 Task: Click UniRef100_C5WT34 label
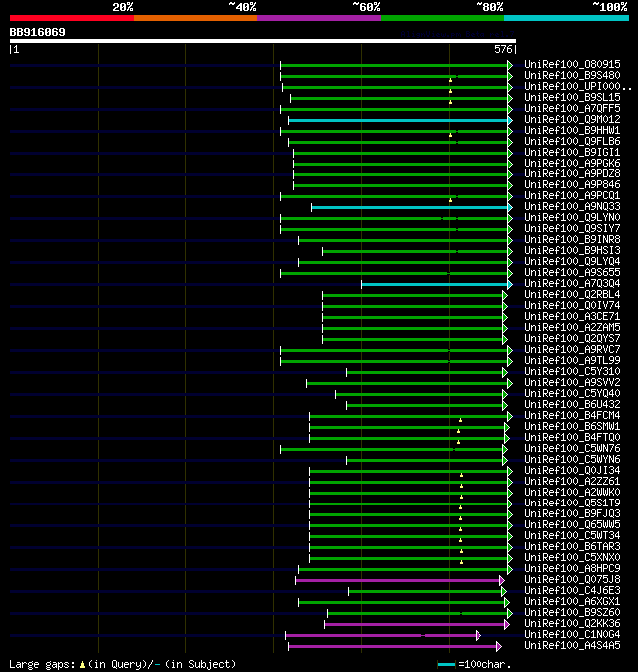click(572, 536)
